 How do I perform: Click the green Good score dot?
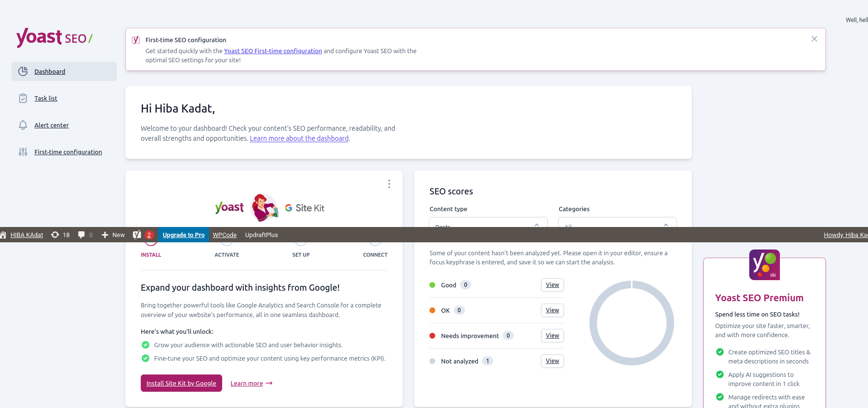point(432,285)
